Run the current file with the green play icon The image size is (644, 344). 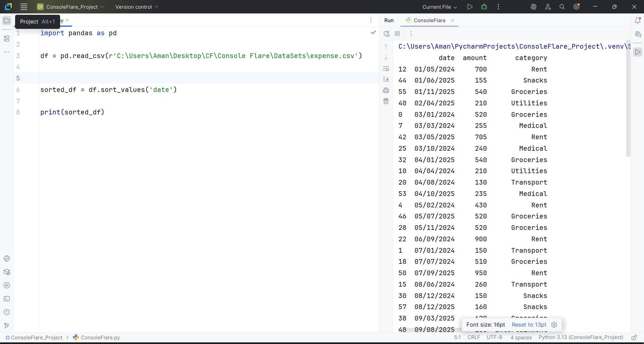(x=469, y=7)
